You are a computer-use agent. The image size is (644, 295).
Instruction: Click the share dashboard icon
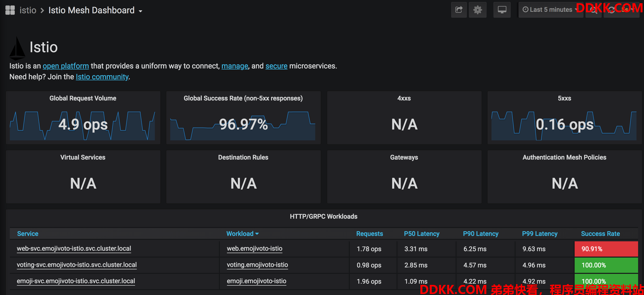[459, 10]
